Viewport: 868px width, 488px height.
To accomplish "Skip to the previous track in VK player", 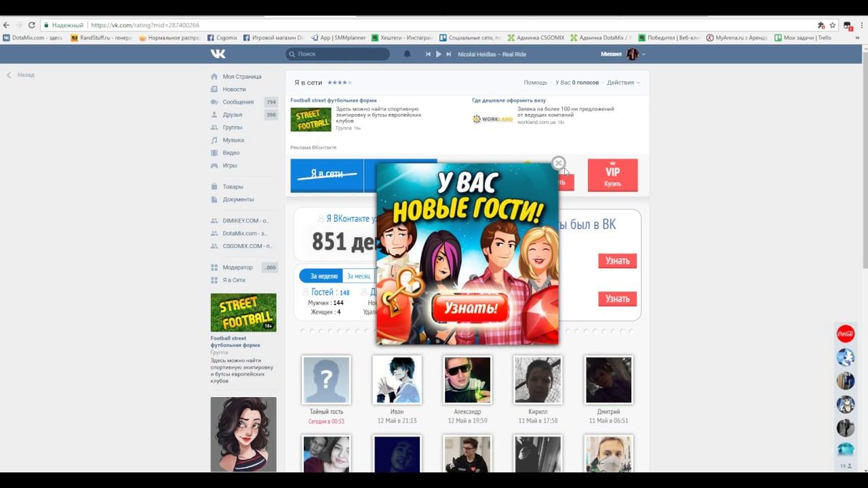I will pos(428,54).
